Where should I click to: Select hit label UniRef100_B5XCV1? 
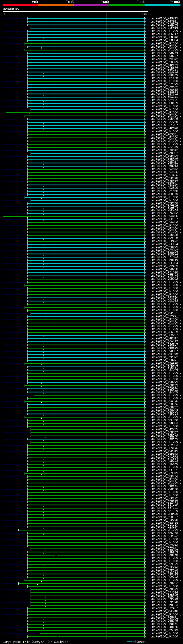164,97
